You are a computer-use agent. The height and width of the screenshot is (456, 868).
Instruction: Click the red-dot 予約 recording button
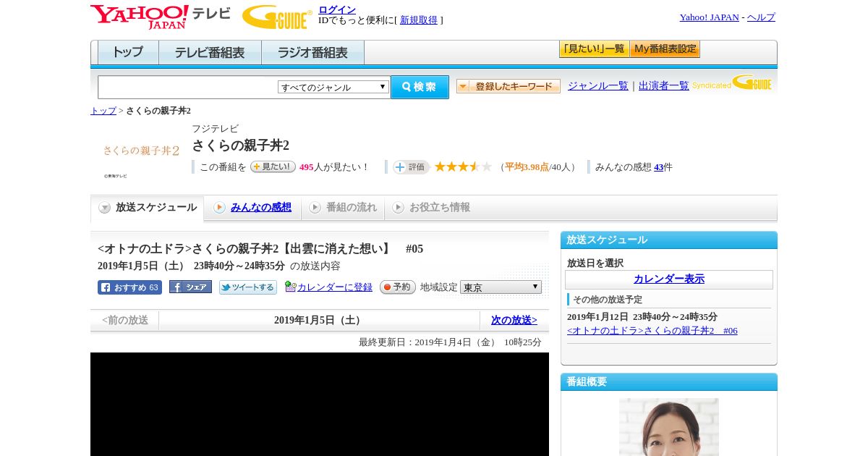[398, 287]
